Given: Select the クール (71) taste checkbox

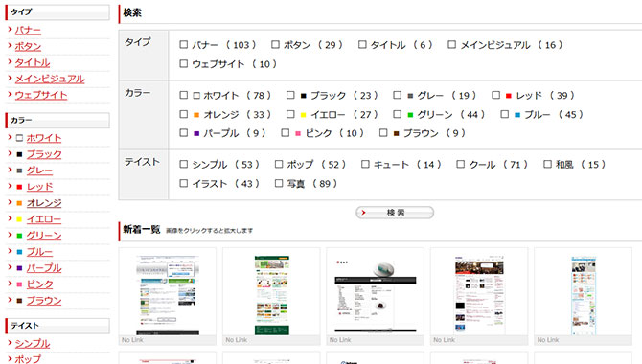Looking at the screenshot, I should coord(461,164).
